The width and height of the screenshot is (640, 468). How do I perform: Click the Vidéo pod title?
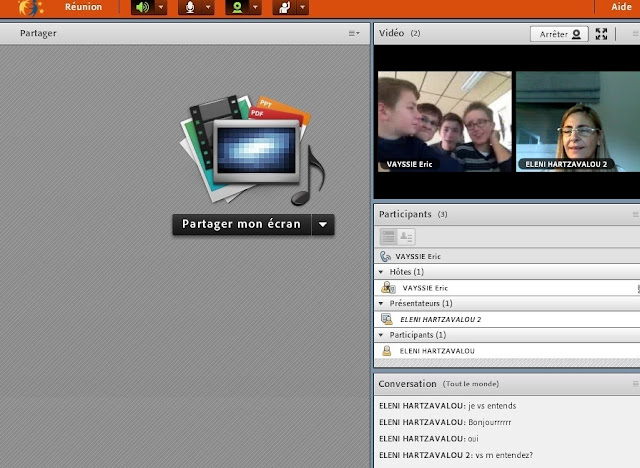(x=391, y=33)
